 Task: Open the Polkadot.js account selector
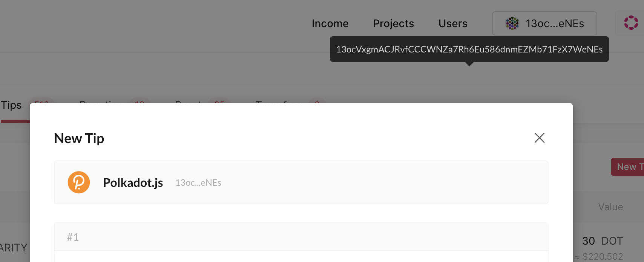[301, 182]
